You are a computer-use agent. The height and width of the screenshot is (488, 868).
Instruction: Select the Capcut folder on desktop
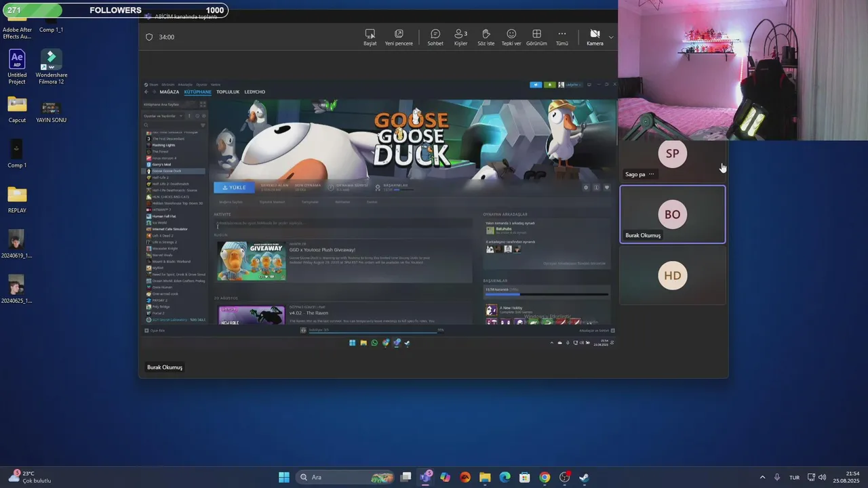(17, 109)
